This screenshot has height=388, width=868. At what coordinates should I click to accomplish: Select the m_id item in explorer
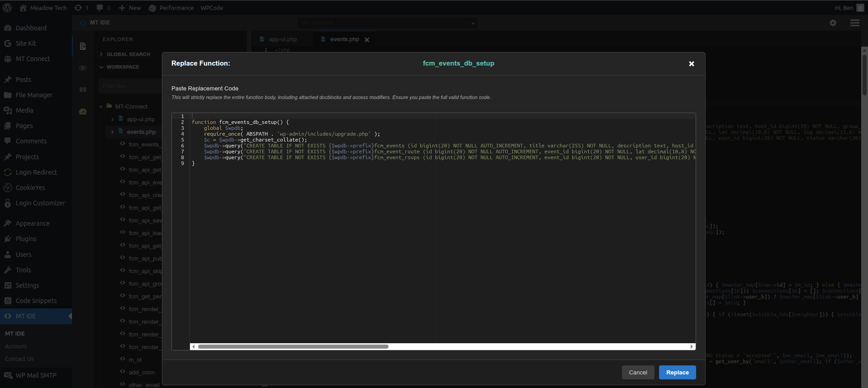(x=135, y=360)
